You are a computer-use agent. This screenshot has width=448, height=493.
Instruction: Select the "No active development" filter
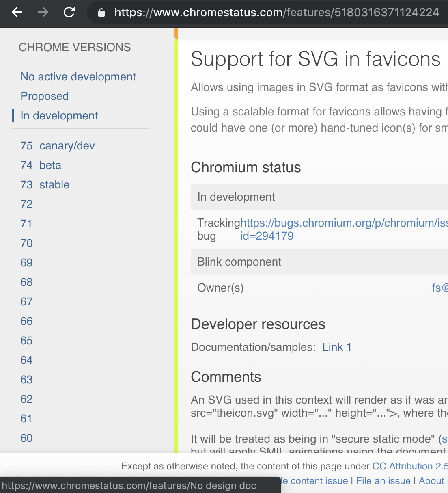point(78,76)
